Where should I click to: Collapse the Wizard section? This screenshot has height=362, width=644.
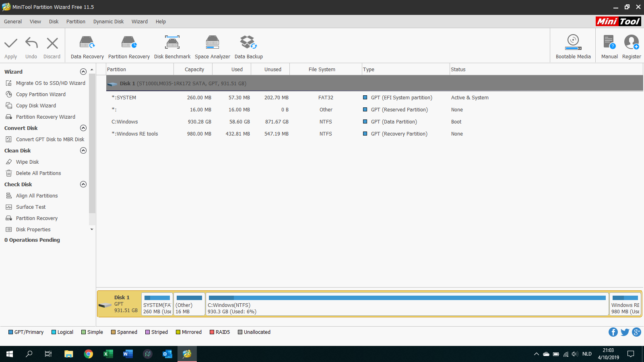[x=83, y=72]
